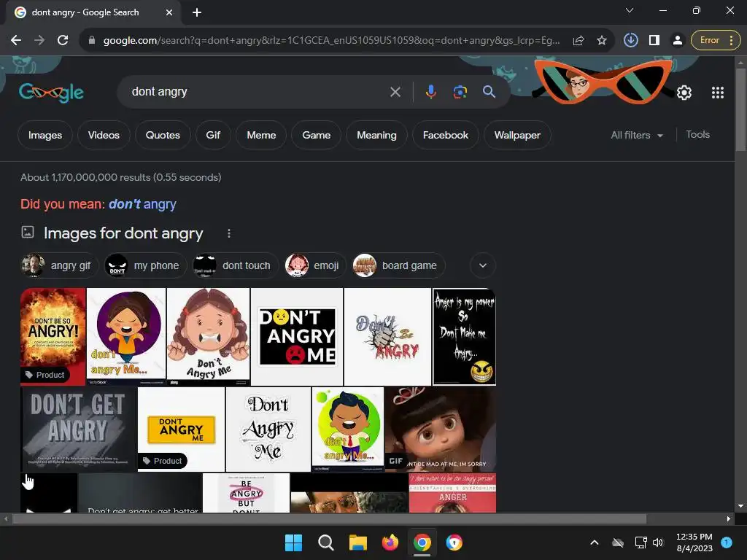Open 'Images for dont angry' heading
Image resolution: width=747 pixels, height=560 pixels.
(123, 233)
